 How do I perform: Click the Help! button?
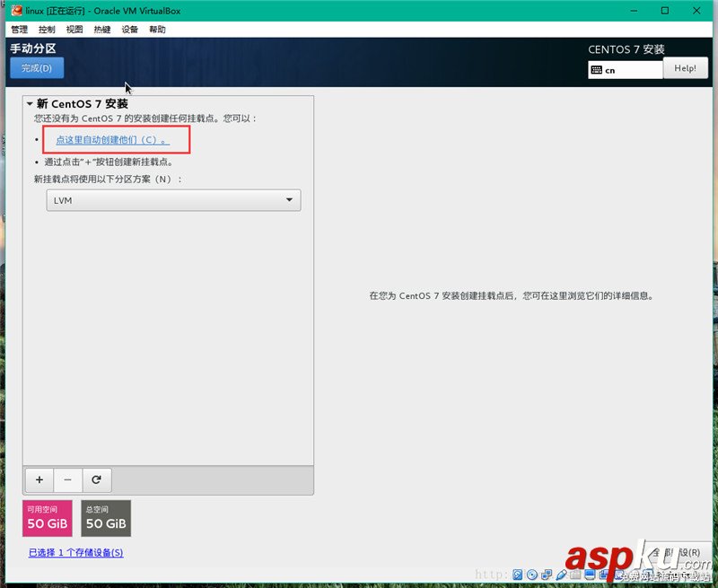click(685, 68)
